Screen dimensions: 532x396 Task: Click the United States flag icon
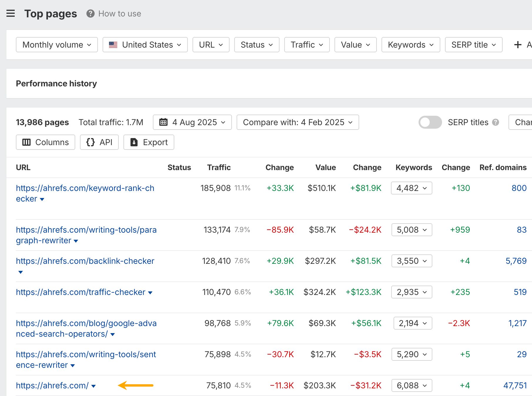pos(113,45)
